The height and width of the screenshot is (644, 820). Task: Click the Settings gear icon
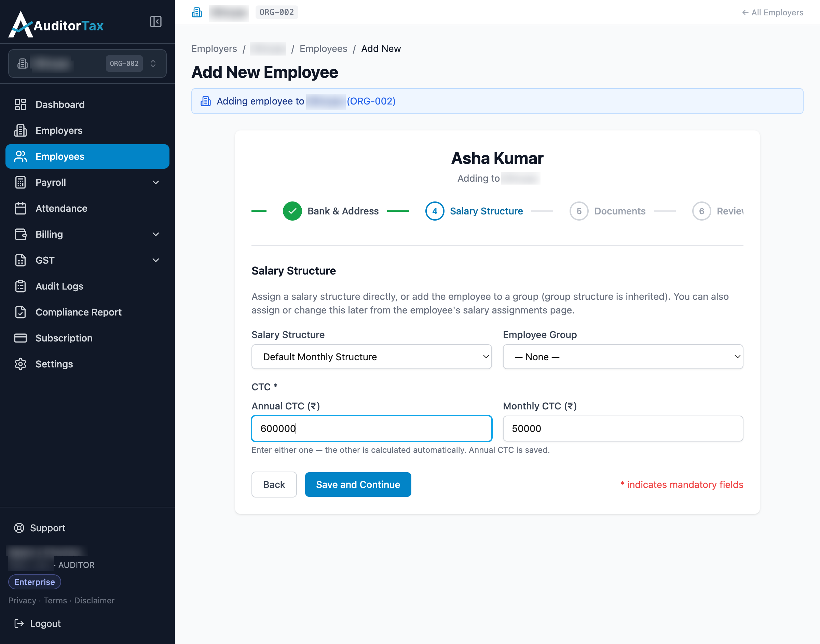point(20,364)
